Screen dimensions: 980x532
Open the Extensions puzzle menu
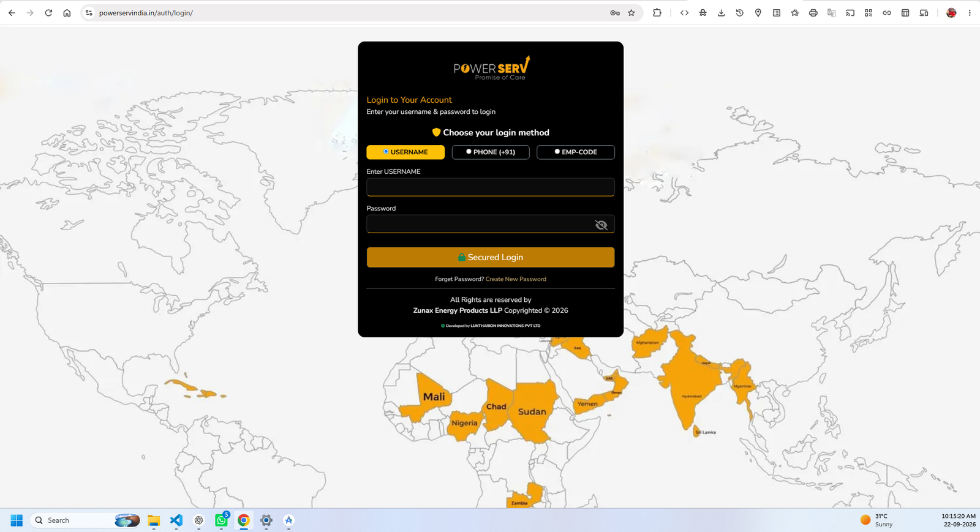tap(657, 13)
